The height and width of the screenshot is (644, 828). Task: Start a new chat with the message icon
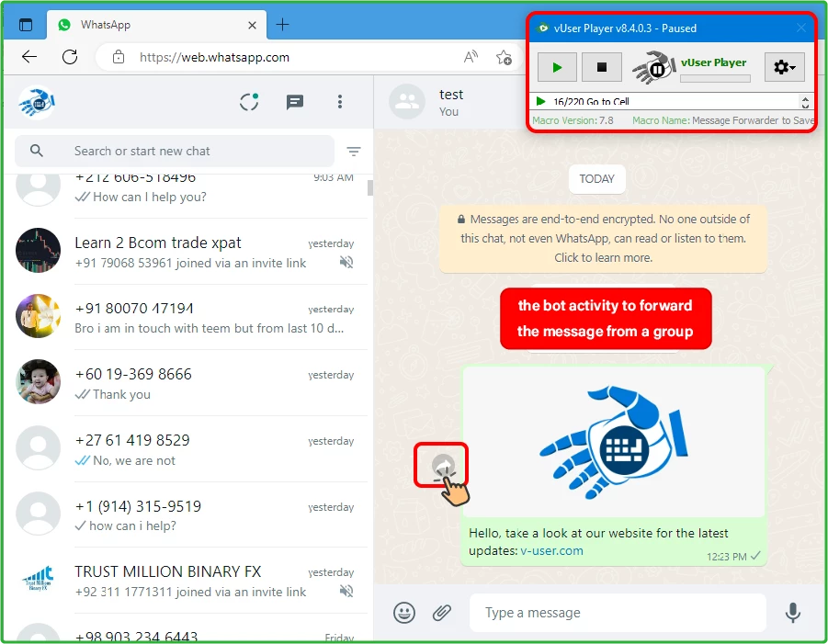click(x=295, y=102)
